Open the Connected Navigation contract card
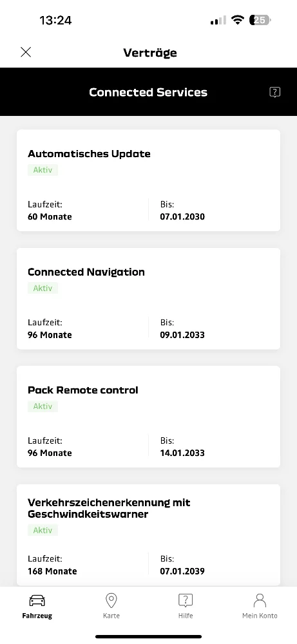The width and height of the screenshot is (297, 644). [x=148, y=299]
